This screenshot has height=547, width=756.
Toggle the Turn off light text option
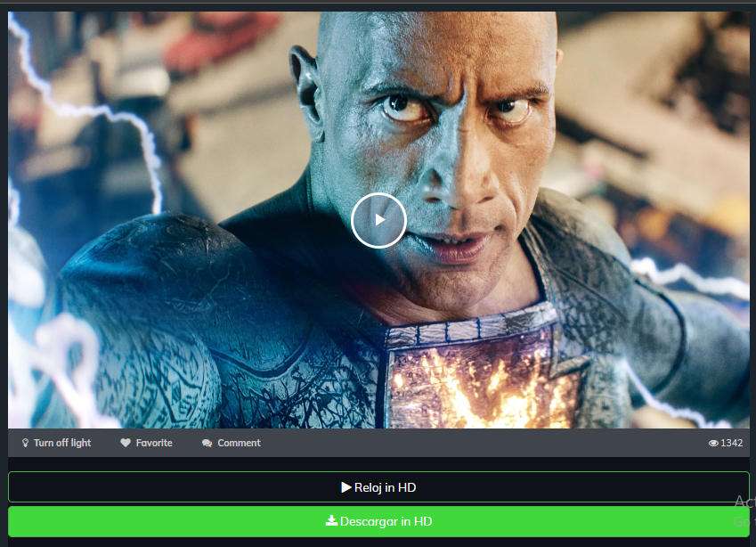[x=62, y=443]
